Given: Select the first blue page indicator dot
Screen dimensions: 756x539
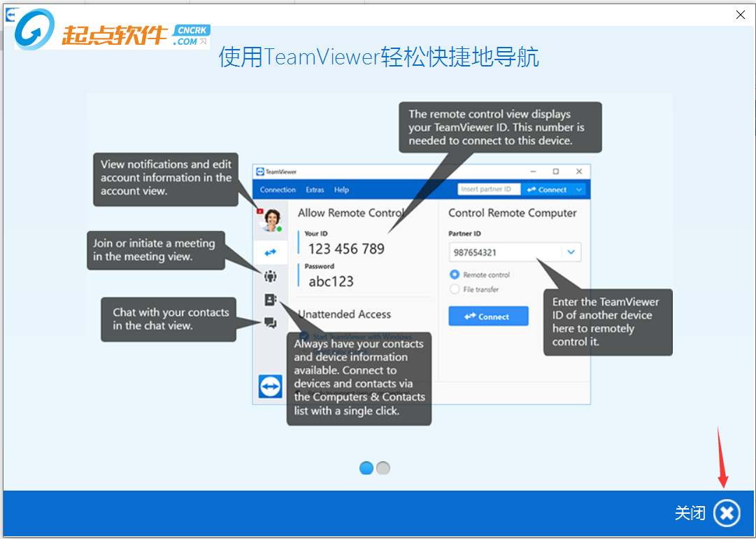Looking at the screenshot, I should 366,468.
